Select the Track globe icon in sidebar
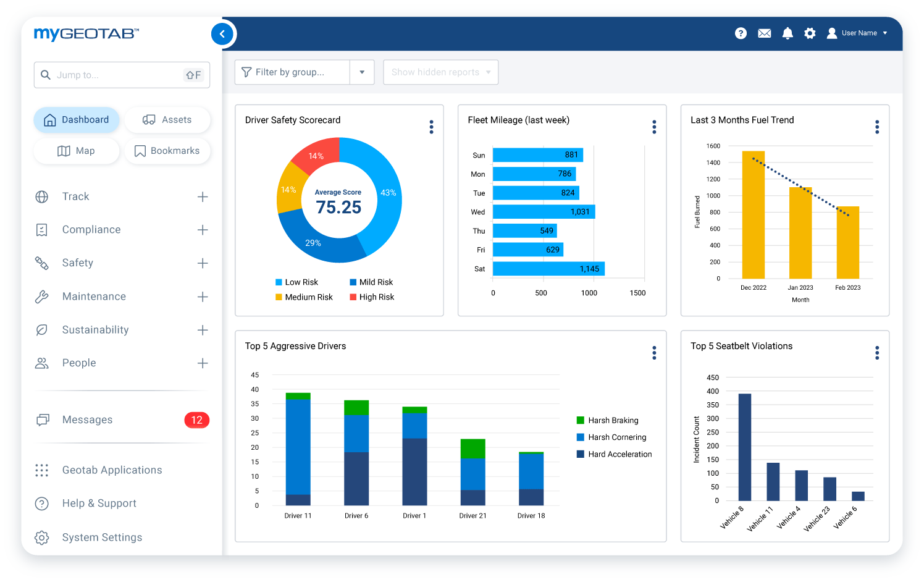The width and height of the screenshot is (924, 582). [x=41, y=196]
